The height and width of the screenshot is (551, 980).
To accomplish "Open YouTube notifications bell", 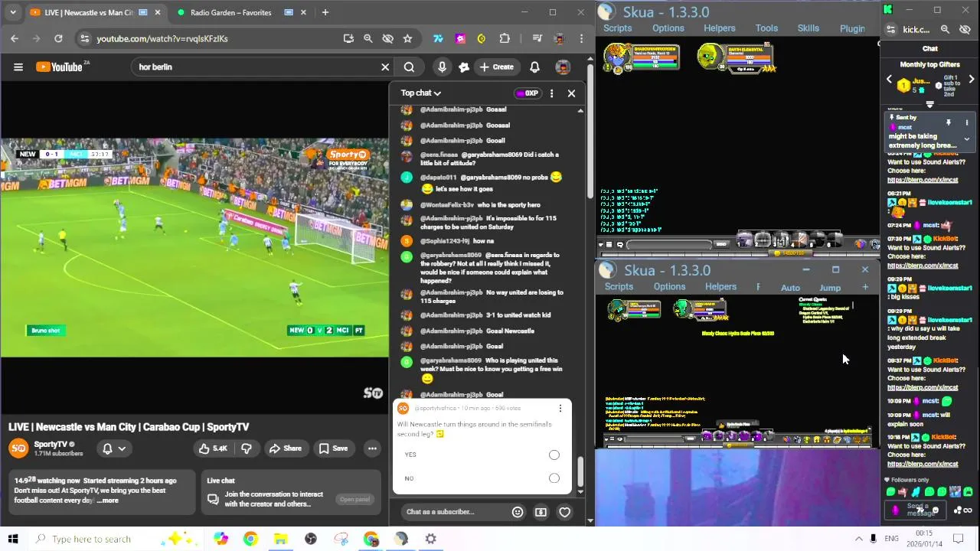I will click(534, 67).
